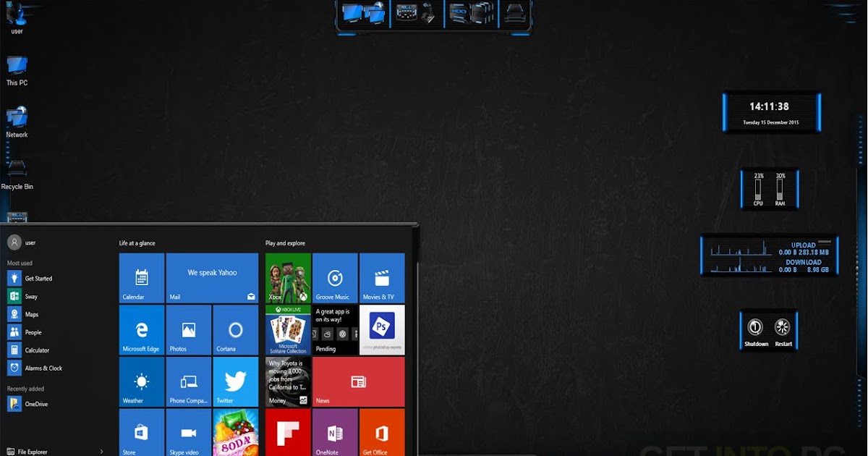Click the clock widget showing 14:11:38
This screenshot has height=456, width=868.
point(769,107)
